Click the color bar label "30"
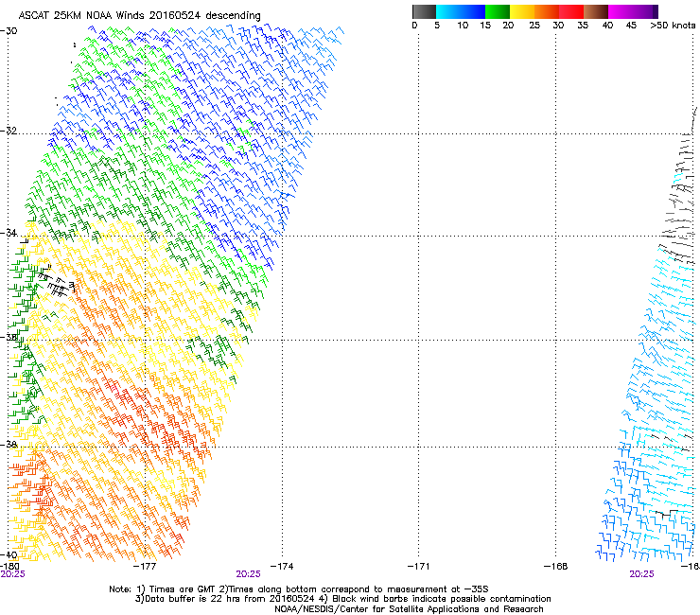This screenshot has height=615, width=700. 558,26
